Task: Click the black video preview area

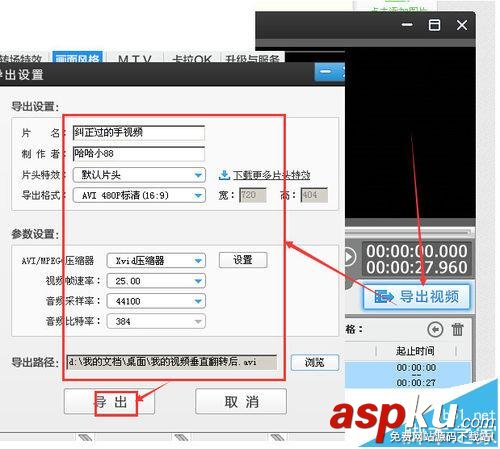Action: point(410,133)
